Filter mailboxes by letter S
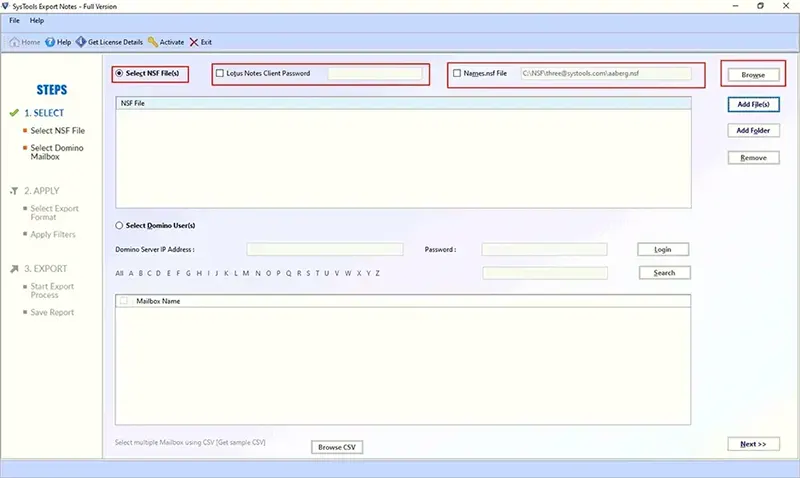The width and height of the screenshot is (800, 478). click(308, 273)
